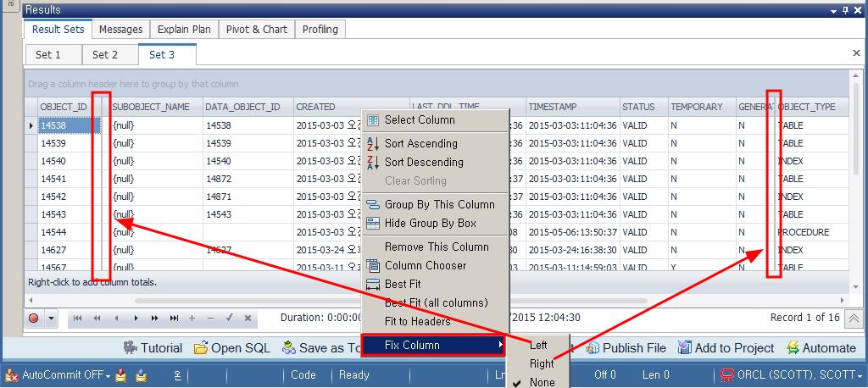
Task: Select the checked None fix option
Action: pyautogui.click(x=542, y=382)
